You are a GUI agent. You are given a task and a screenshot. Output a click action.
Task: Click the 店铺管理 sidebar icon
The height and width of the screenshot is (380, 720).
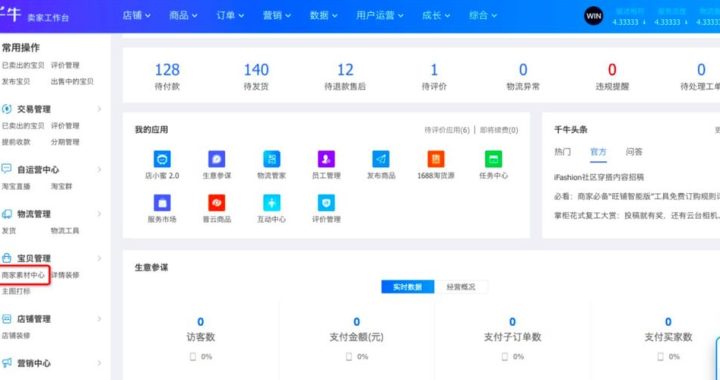[6, 319]
